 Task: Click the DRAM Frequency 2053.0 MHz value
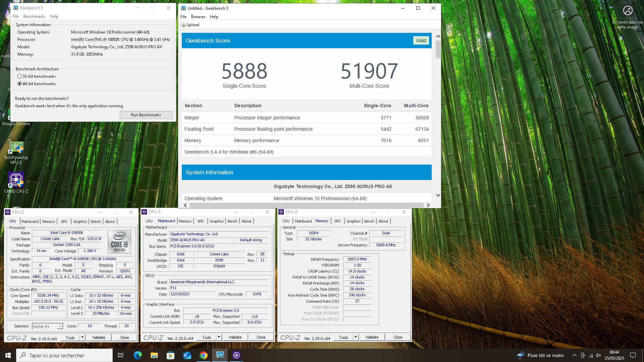coord(357,259)
